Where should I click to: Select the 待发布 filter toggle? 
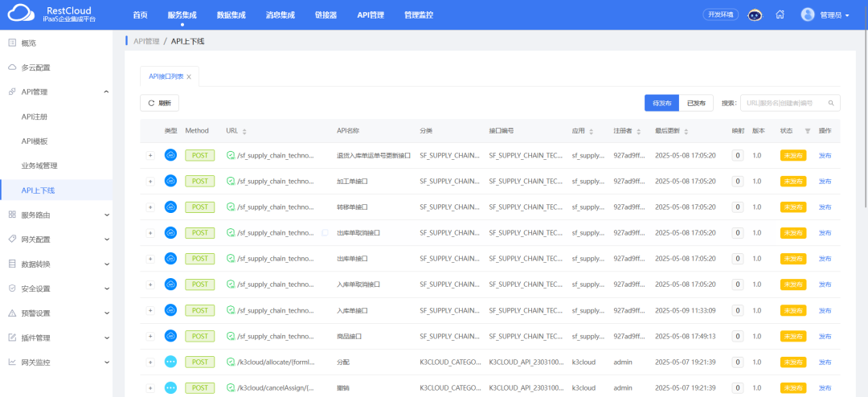(x=661, y=103)
